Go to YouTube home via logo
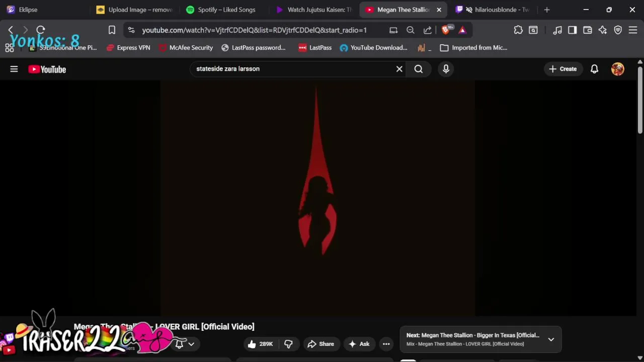This screenshot has height=362, width=644. coord(47,69)
